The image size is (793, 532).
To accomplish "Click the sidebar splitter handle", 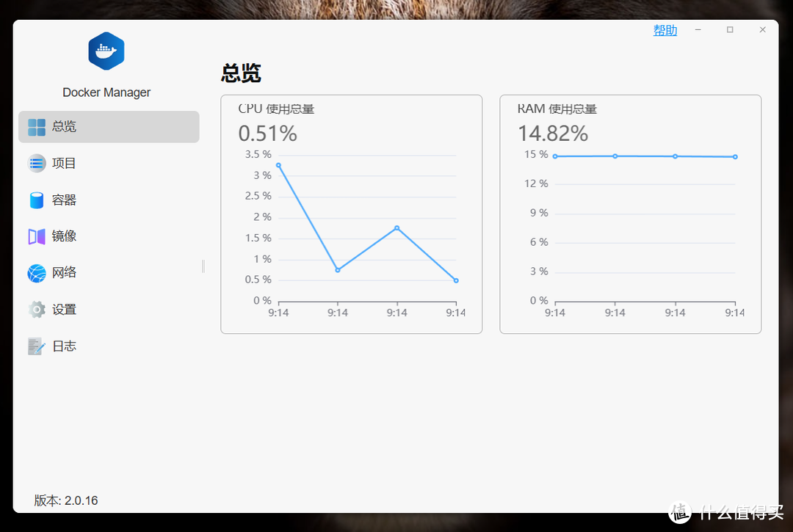I will coord(203,266).
